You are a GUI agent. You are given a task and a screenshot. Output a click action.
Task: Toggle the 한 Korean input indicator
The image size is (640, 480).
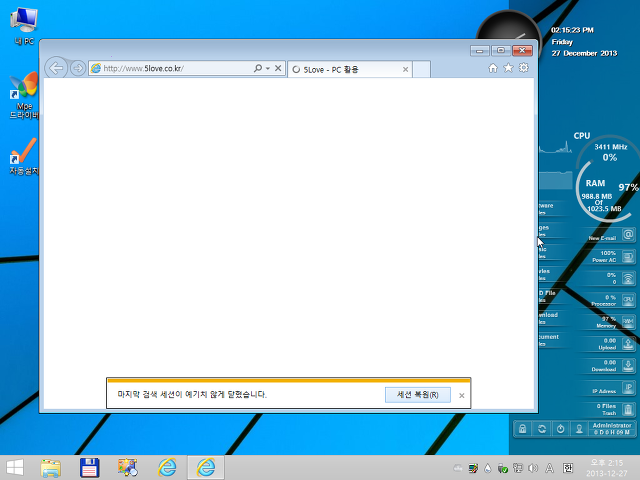point(568,468)
